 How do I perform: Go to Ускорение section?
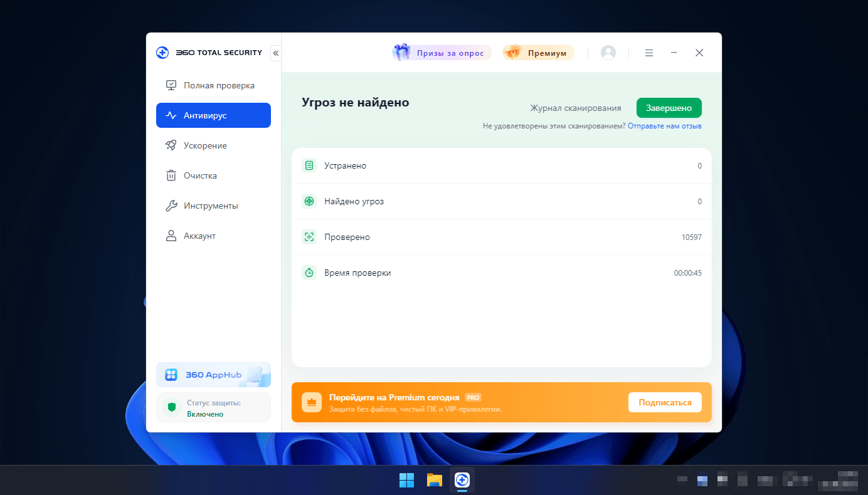pyautogui.click(x=213, y=145)
